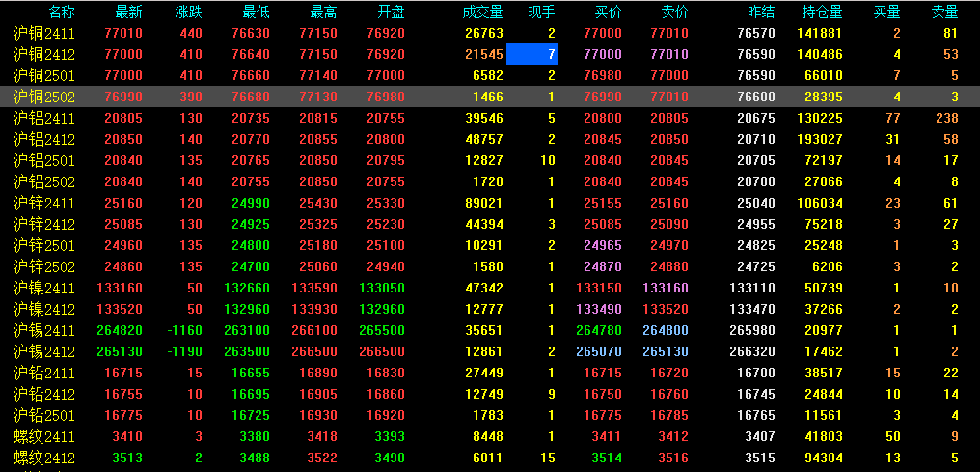Click 沪镍2412 high price 133930
This screenshot has width=980, height=472.
click(314, 309)
